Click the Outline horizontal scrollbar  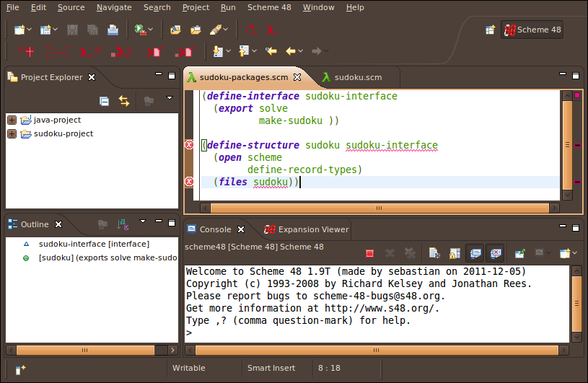click(x=85, y=350)
